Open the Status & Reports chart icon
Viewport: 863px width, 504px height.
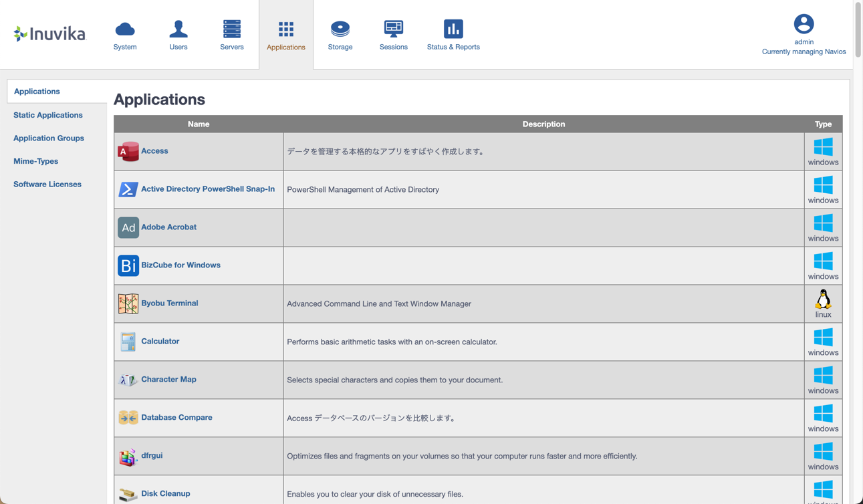pyautogui.click(x=453, y=29)
